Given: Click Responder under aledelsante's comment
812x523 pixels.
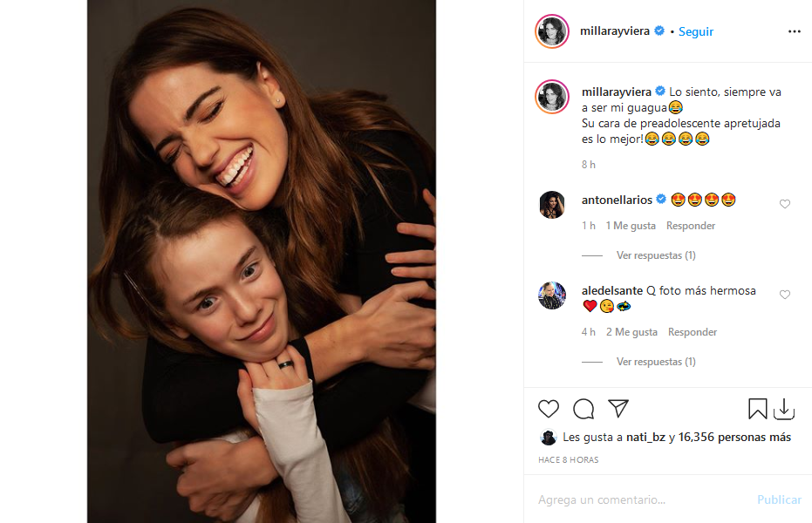Looking at the screenshot, I should tap(693, 332).
